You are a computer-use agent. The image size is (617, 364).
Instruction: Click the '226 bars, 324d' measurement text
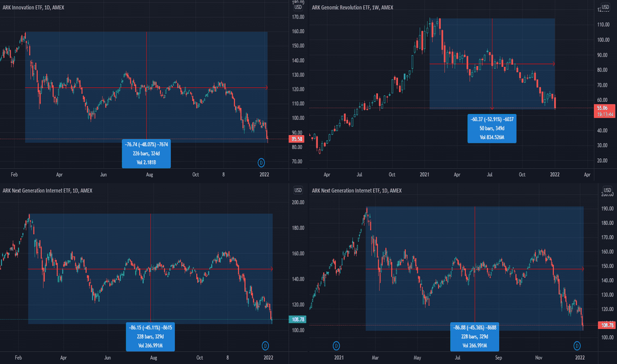coord(146,154)
